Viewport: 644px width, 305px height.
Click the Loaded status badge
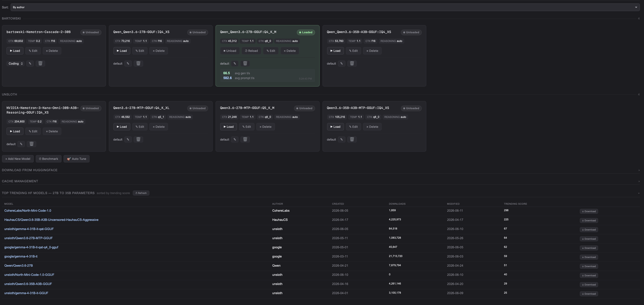(x=306, y=32)
